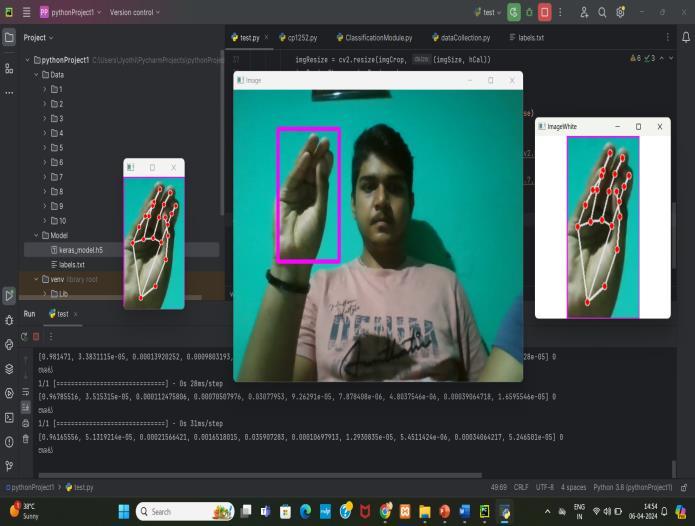Viewport: 695px width, 526px height.
Task: Rerun the test script
Action: (x=24, y=337)
